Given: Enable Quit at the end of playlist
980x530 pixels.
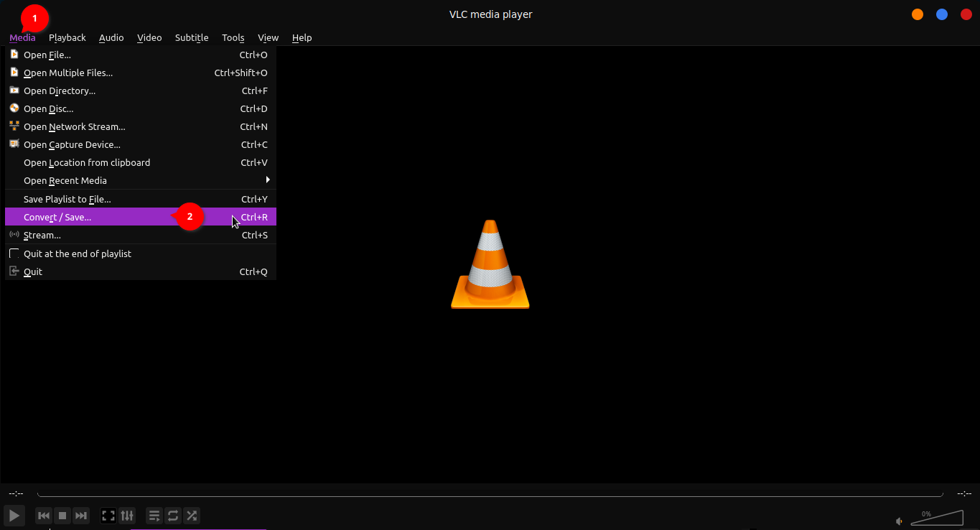Looking at the screenshot, I should click(77, 254).
